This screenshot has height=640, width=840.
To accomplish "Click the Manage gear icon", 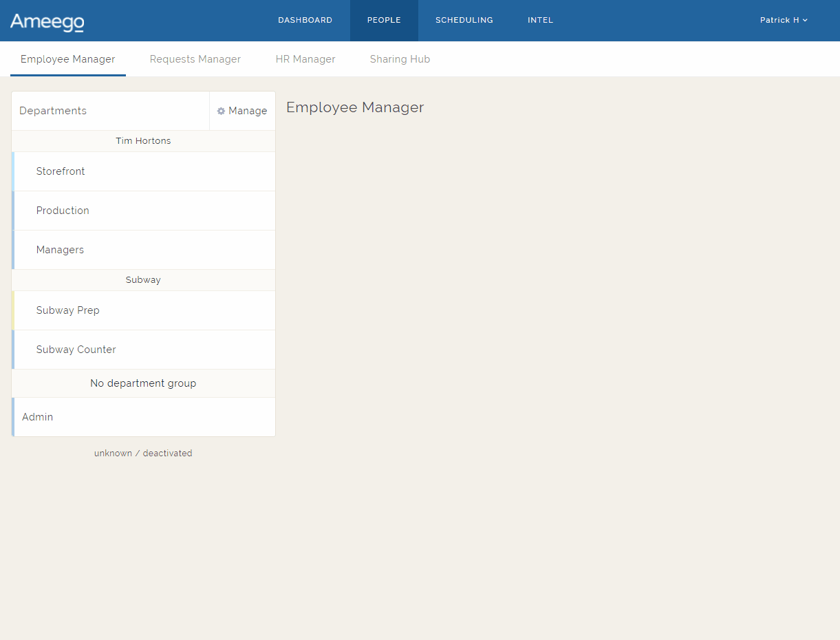I will click(x=222, y=111).
